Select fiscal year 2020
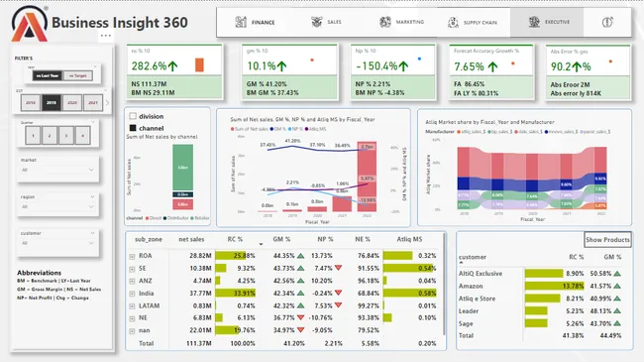644x362 pixels. pos(72,102)
